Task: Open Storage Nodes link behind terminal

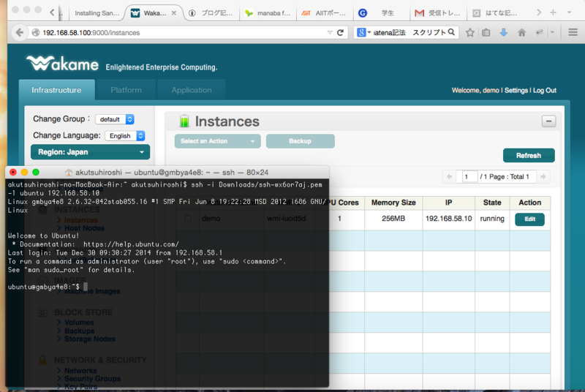Action: coord(89,339)
